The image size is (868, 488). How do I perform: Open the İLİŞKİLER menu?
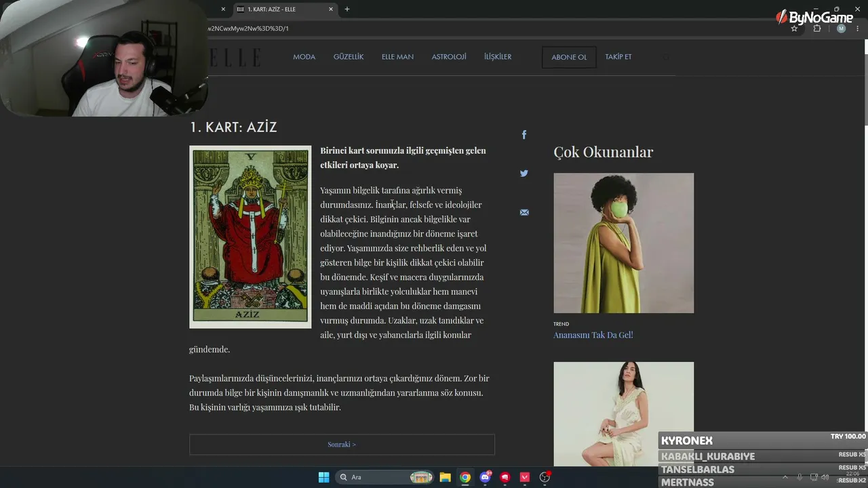click(498, 57)
